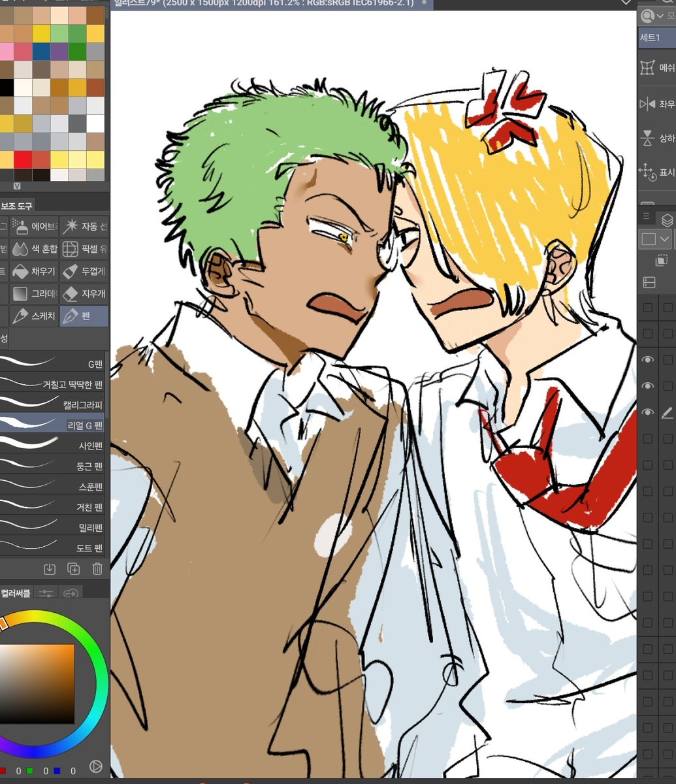676x784 pixels.
Task: Pick the light green swatch in color set
Action: coord(59,33)
